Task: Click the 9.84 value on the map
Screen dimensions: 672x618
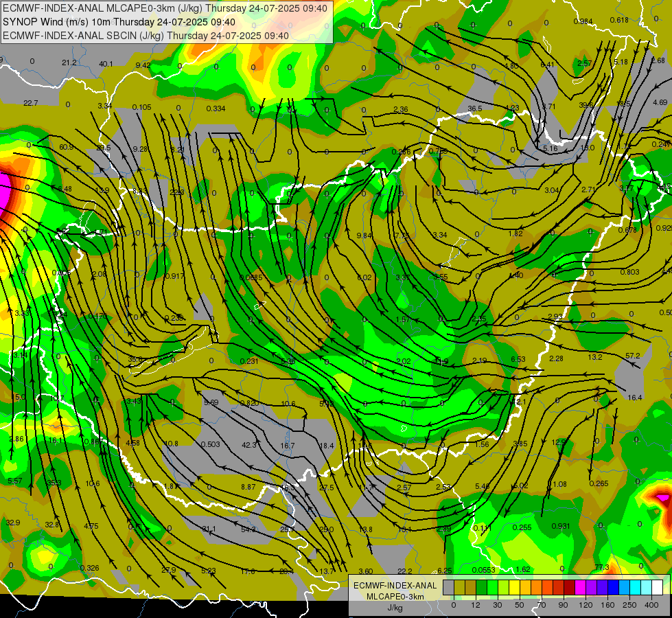Action: pos(364,236)
